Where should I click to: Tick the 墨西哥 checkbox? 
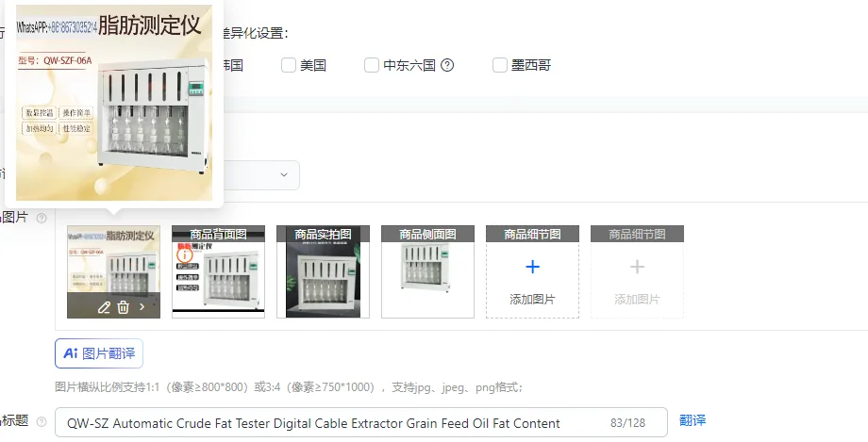500,65
